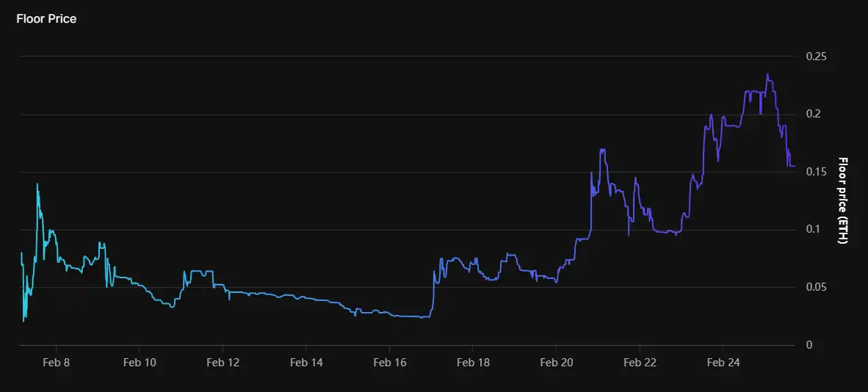Select the 0.05 y-axis value label

(817, 287)
